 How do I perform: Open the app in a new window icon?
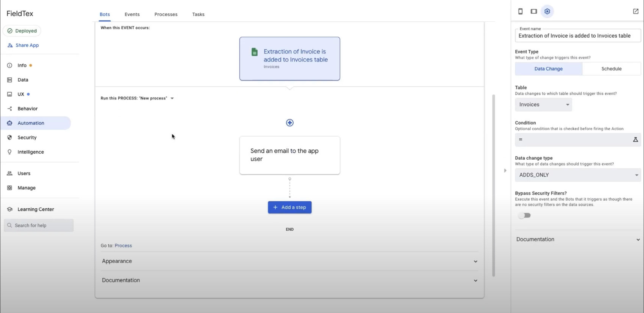coord(636,11)
